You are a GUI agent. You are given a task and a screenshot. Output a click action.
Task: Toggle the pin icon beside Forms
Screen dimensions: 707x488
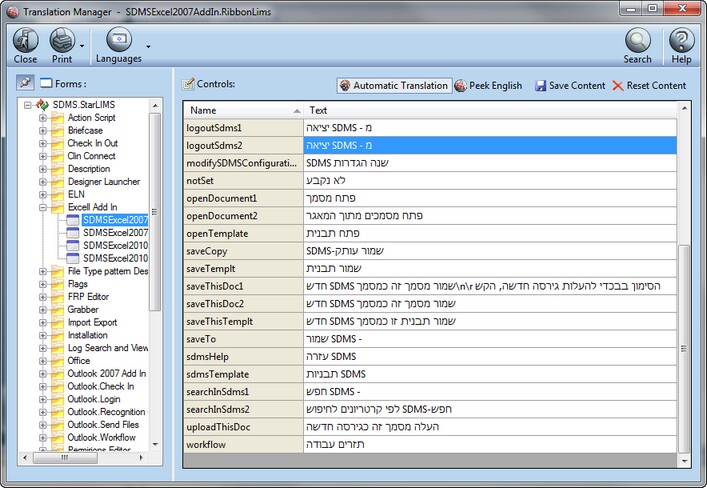[x=25, y=83]
